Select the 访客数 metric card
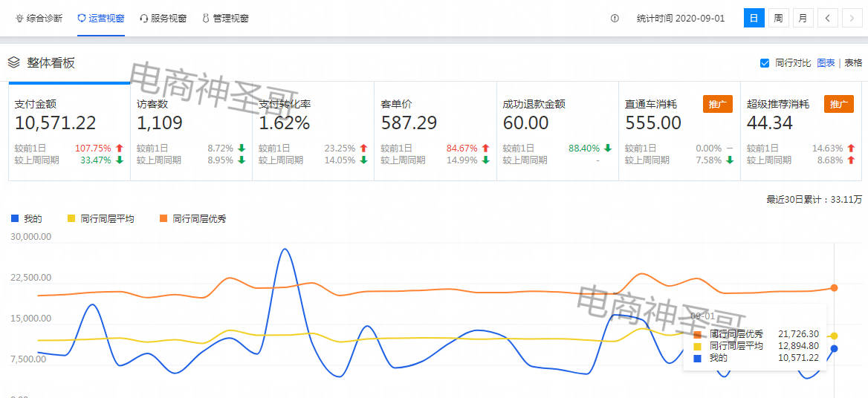The width and height of the screenshot is (868, 398). pos(192,131)
